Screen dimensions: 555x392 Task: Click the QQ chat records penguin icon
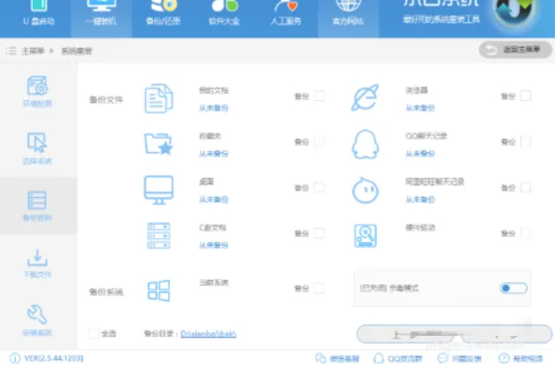tap(365, 143)
